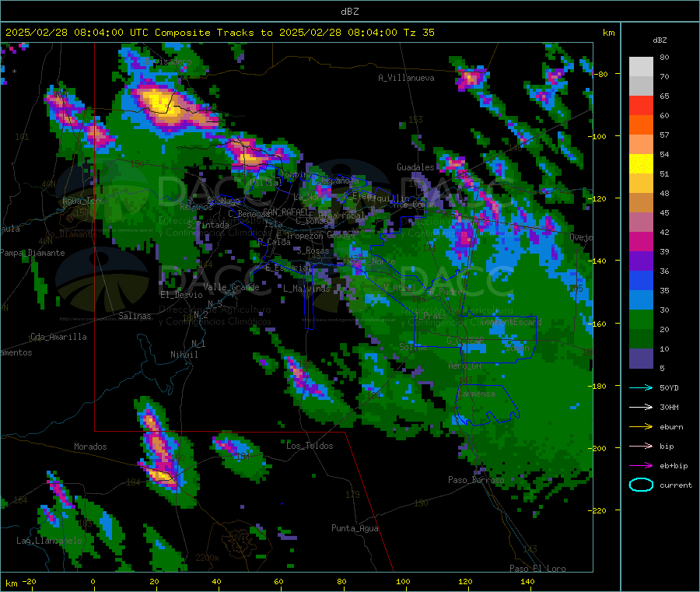Pick the red swatch between 65 and 60

pyautogui.click(x=641, y=105)
